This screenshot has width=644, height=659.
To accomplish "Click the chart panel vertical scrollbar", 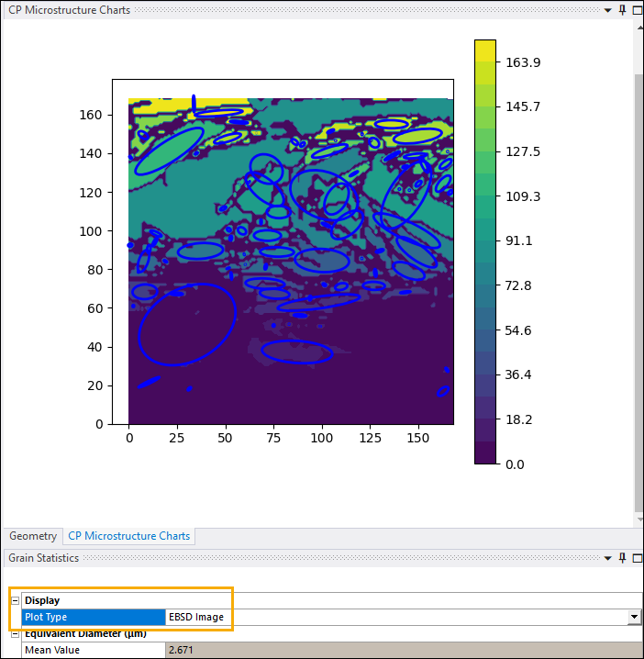I will (x=638, y=275).
